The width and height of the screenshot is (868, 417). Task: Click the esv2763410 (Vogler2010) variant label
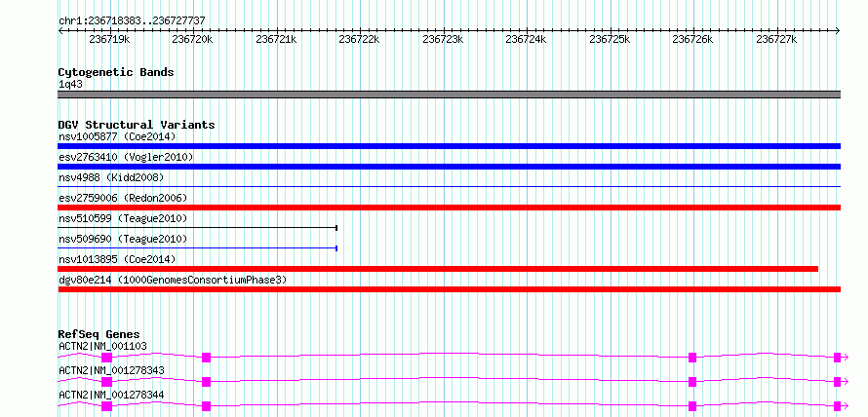click(x=126, y=157)
